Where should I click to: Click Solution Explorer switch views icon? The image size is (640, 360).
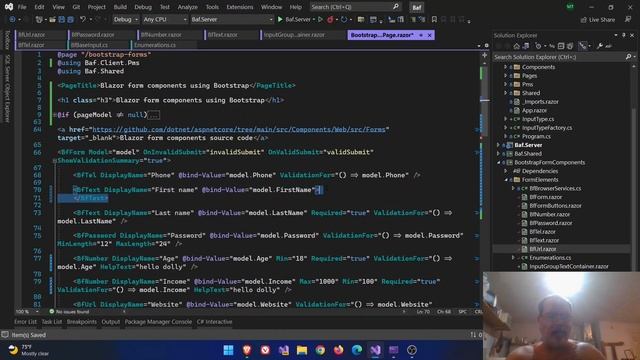[526, 46]
